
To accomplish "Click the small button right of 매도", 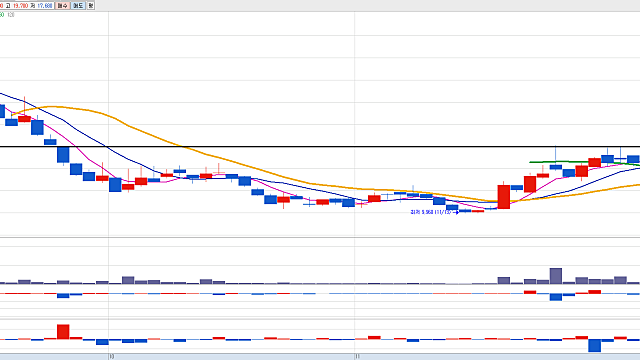I will pos(91,6).
